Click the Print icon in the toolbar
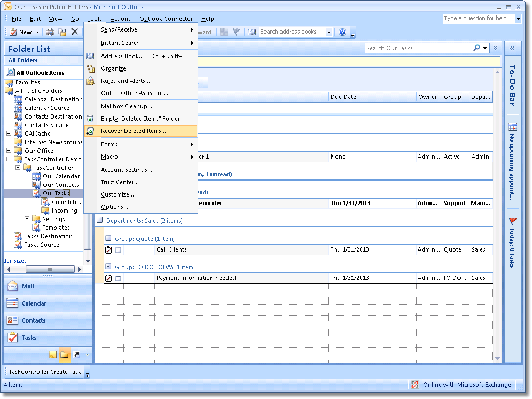 (50, 32)
